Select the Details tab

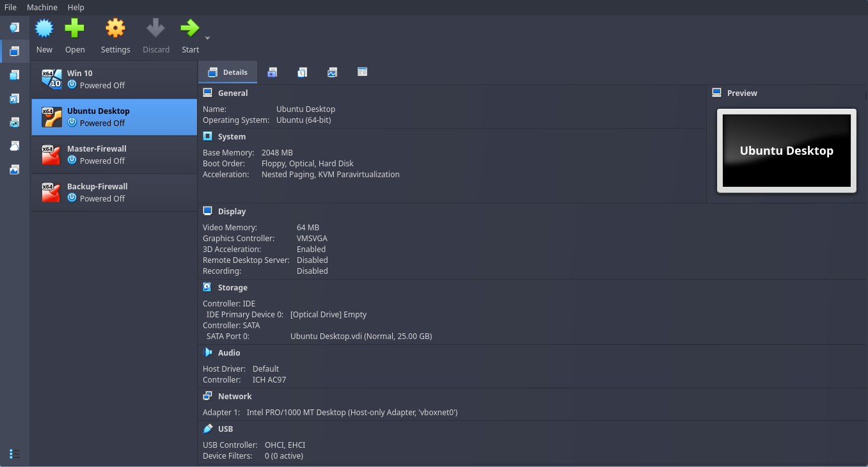click(x=228, y=72)
